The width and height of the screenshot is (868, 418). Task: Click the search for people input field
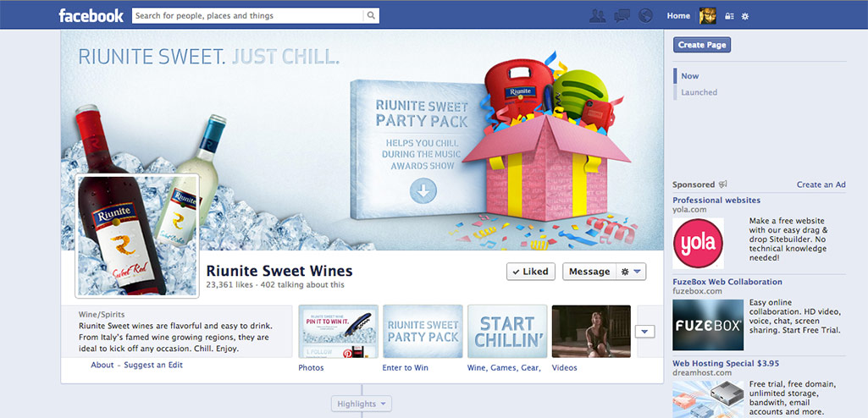tap(248, 15)
